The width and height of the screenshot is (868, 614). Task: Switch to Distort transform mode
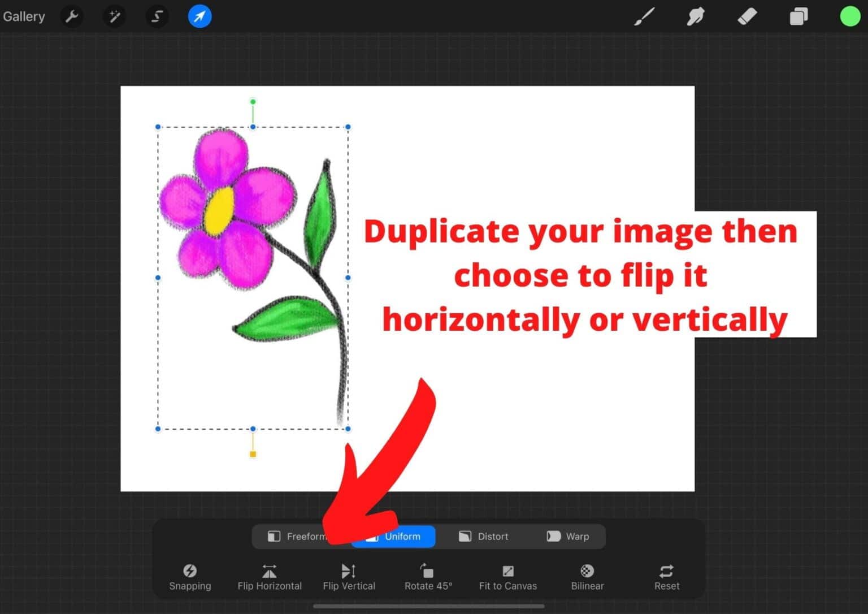pyautogui.click(x=484, y=536)
